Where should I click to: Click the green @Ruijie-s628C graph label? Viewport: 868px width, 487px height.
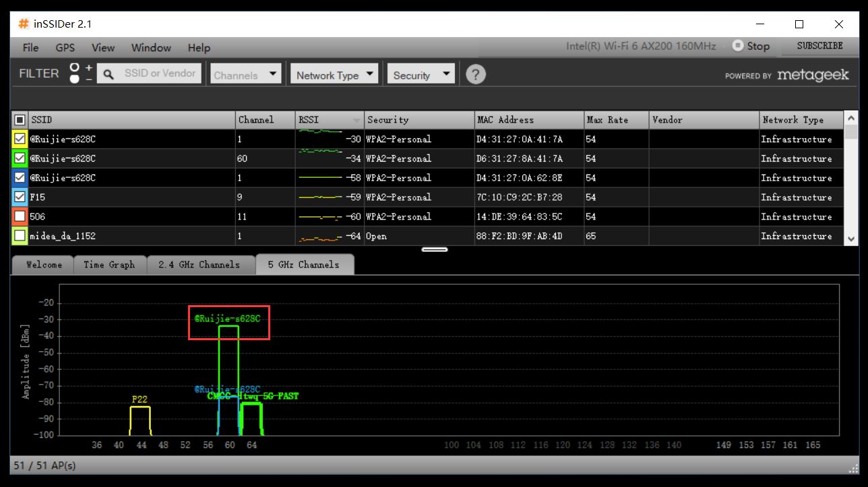coord(226,319)
